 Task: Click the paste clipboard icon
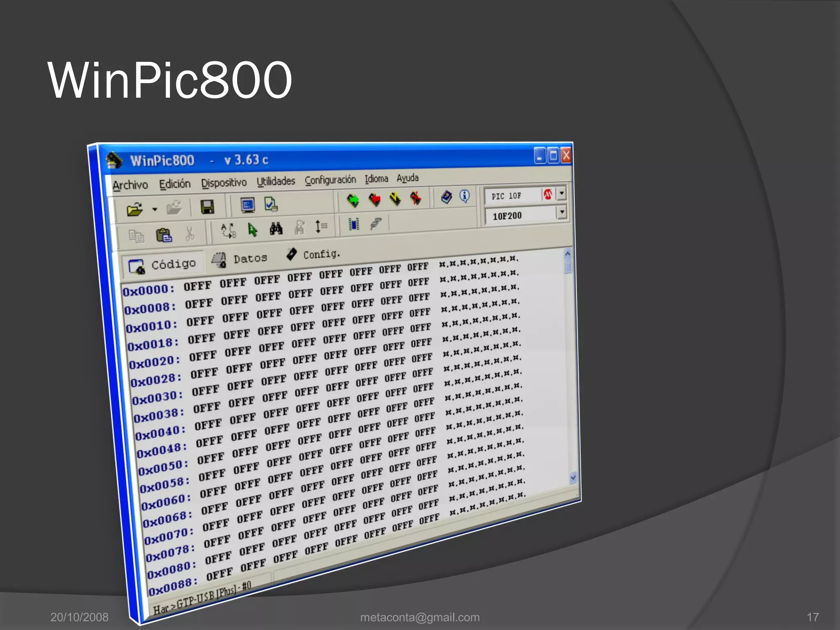click(x=164, y=235)
